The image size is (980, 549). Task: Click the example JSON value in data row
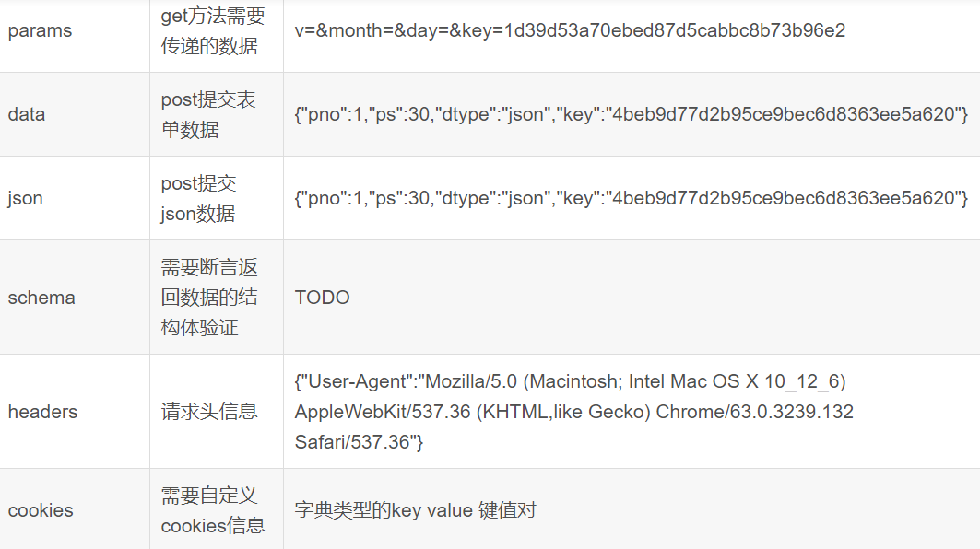click(x=631, y=114)
